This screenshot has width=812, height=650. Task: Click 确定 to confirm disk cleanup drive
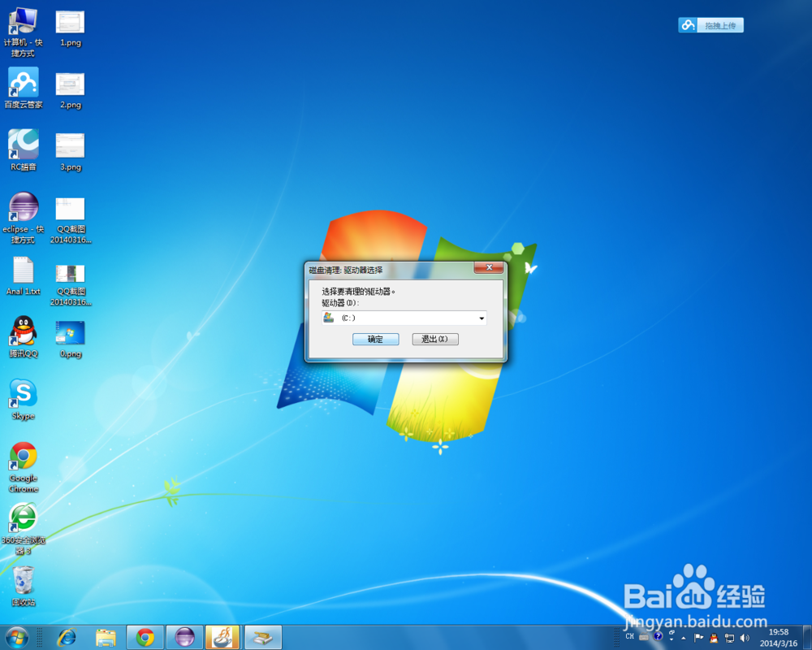point(375,339)
